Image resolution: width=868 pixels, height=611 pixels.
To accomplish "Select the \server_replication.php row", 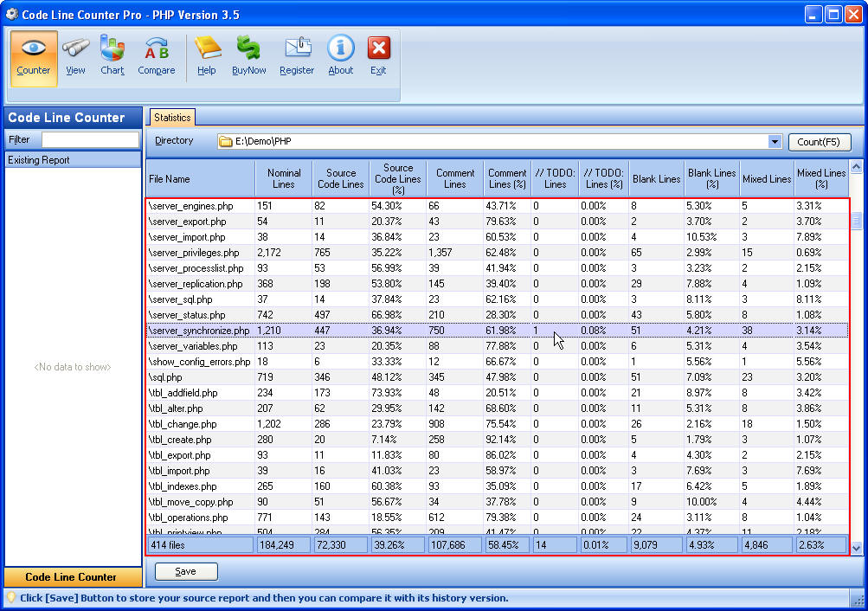I will pyautogui.click(x=497, y=283).
